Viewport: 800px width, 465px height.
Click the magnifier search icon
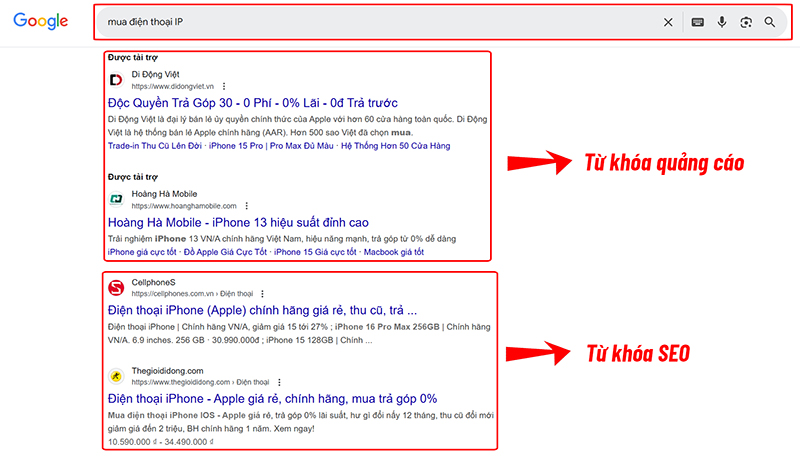769,22
